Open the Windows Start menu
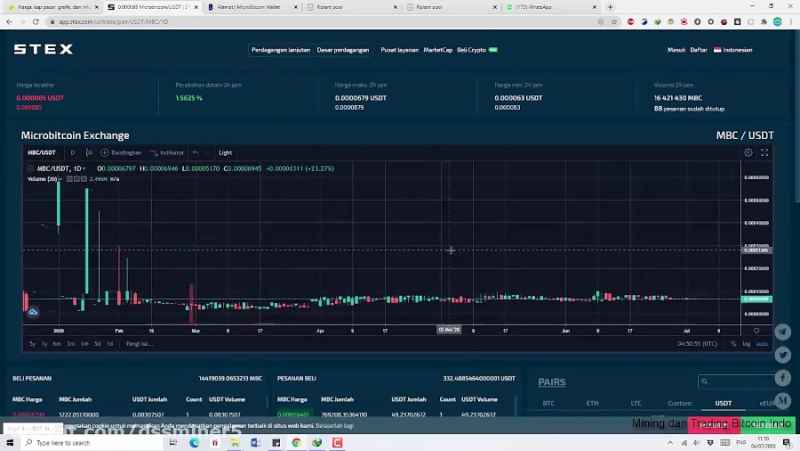 pyautogui.click(x=10, y=442)
